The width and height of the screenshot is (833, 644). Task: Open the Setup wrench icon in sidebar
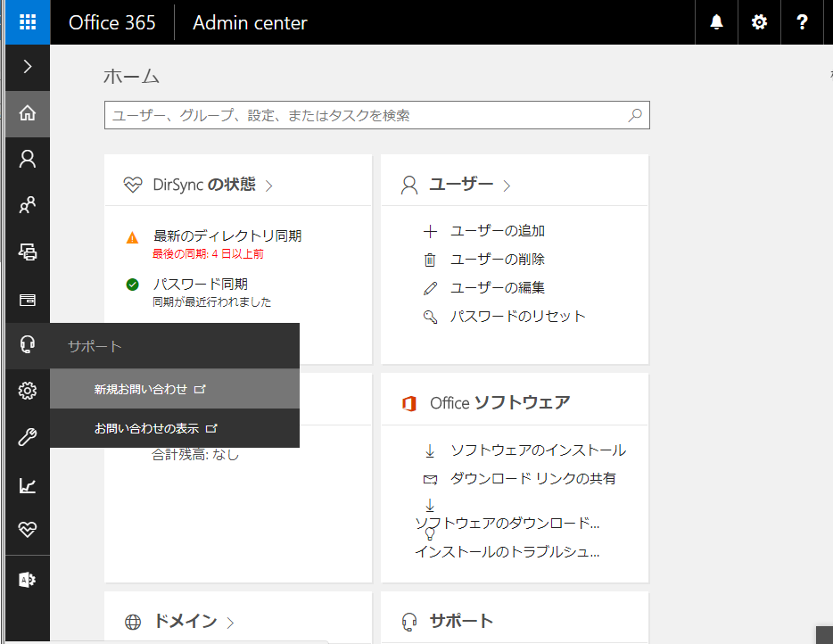[x=28, y=437]
